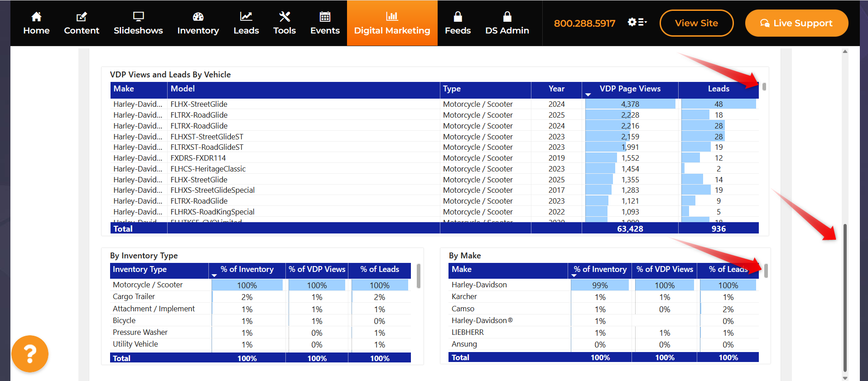Click the 63,428 total VDP views
The image size is (868, 381).
(x=630, y=229)
